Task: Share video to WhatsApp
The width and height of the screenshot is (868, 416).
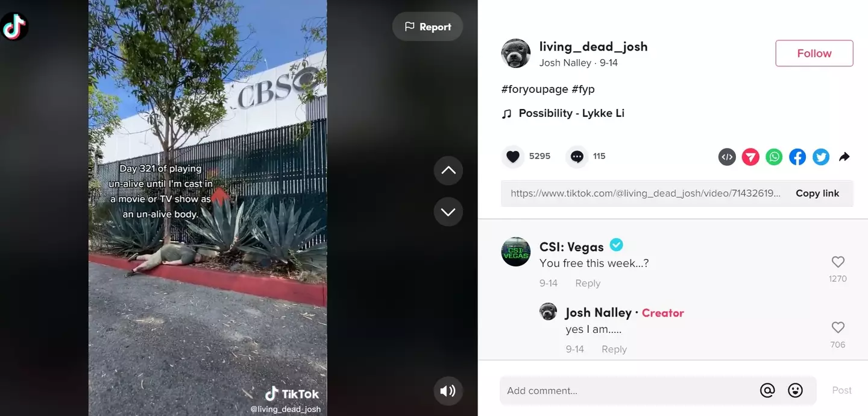Action: pos(774,157)
